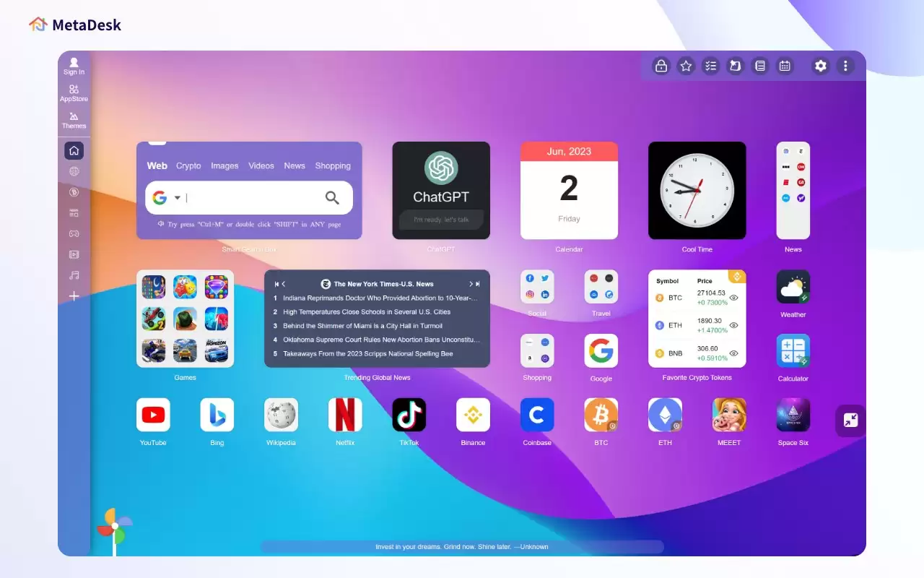924x578 pixels.
Task: Click the magnifier search button
Action: [x=332, y=198]
